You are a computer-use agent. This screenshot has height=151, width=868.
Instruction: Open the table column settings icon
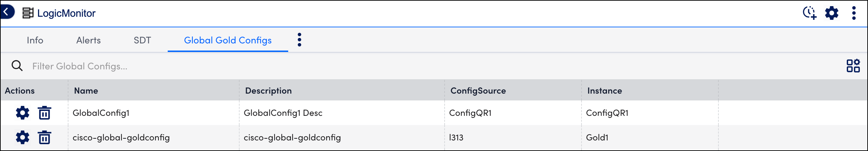coord(853,66)
